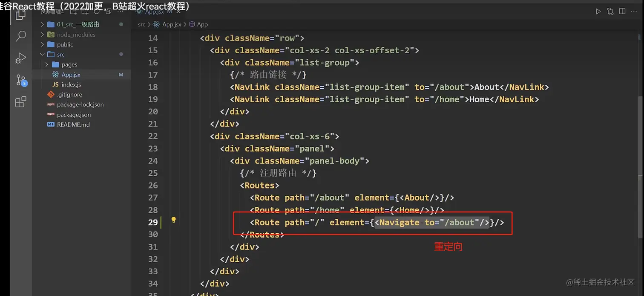Click the Split Editor icon
Screen dimensions: 644x296
[622, 12]
